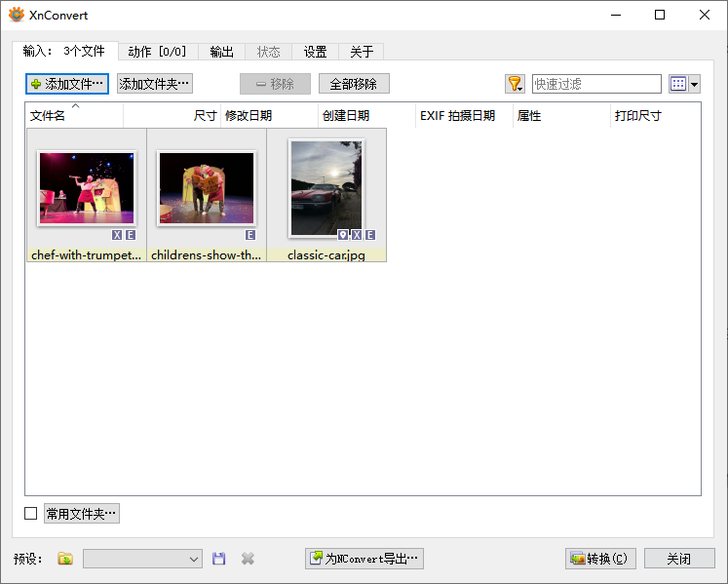
Task: Click the 快速过滤 quick filter input field
Action: click(595, 84)
